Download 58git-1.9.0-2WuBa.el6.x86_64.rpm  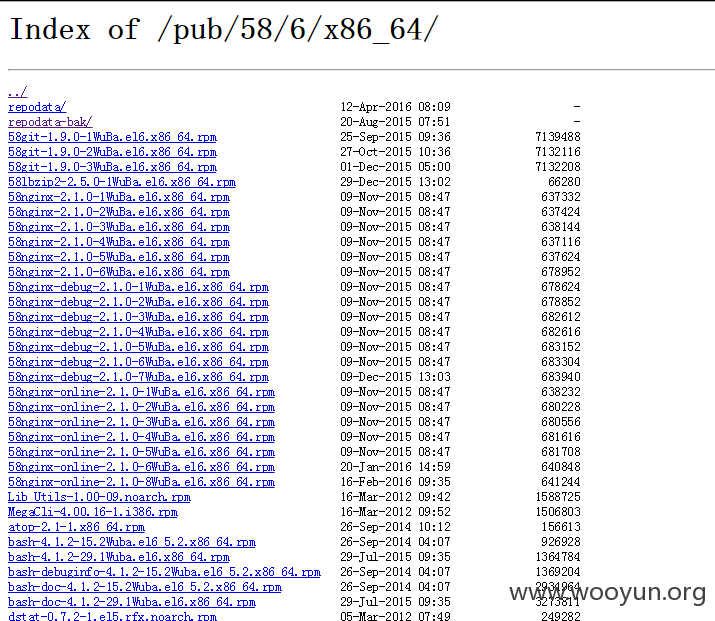coord(112,152)
